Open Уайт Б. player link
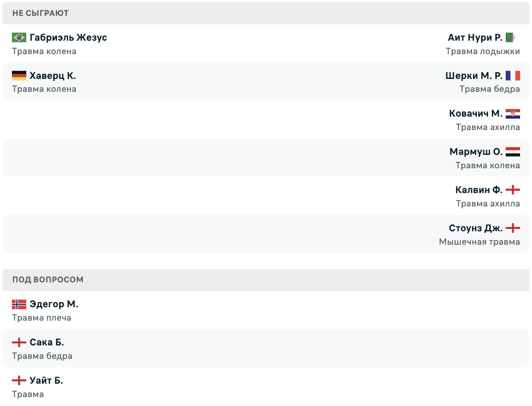This screenshot has height=406, width=532. (46, 380)
